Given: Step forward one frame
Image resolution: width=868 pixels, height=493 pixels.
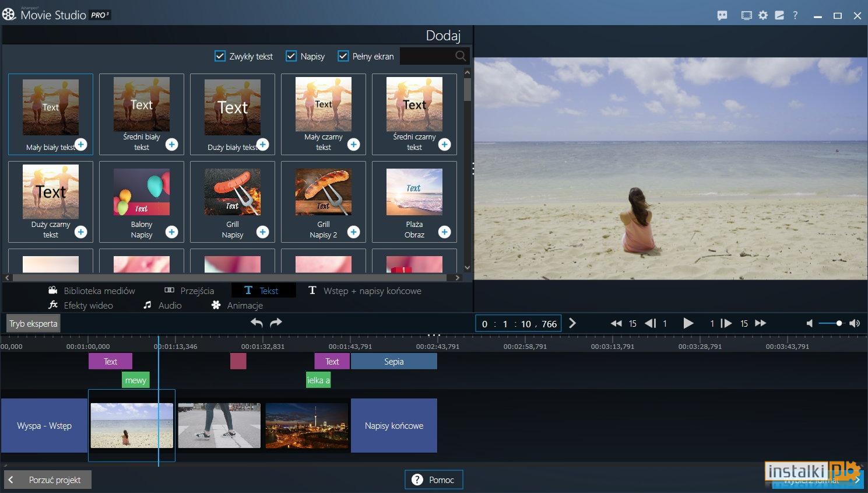Looking at the screenshot, I should click(x=726, y=323).
